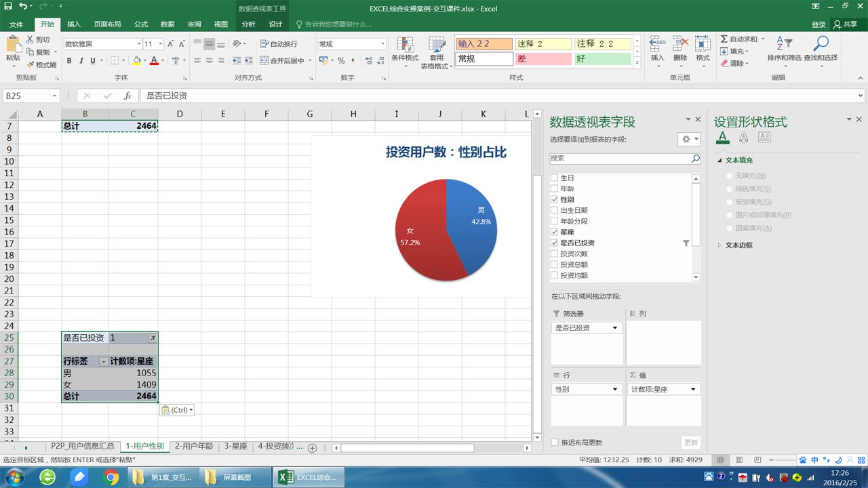The width and height of the screenshot is (868, 488).
Task: Enable Wrap Text (自动换行)
Action: coord(279,44)
